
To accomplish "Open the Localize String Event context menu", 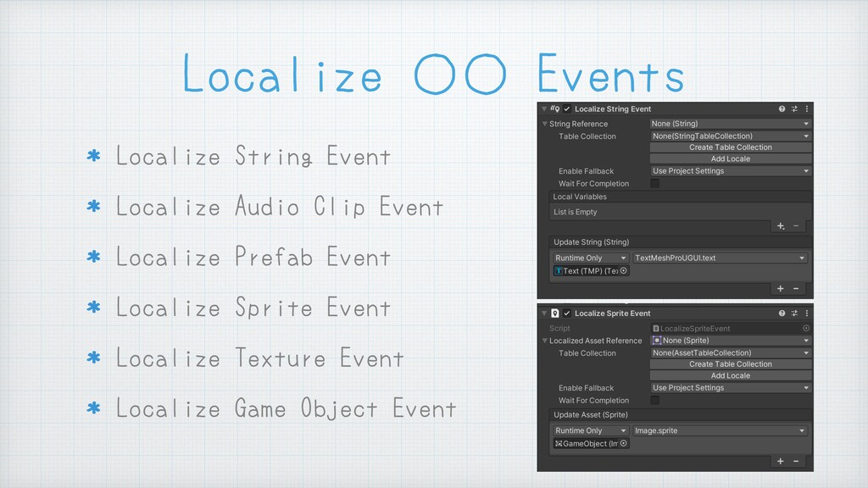I will (807, 109).
